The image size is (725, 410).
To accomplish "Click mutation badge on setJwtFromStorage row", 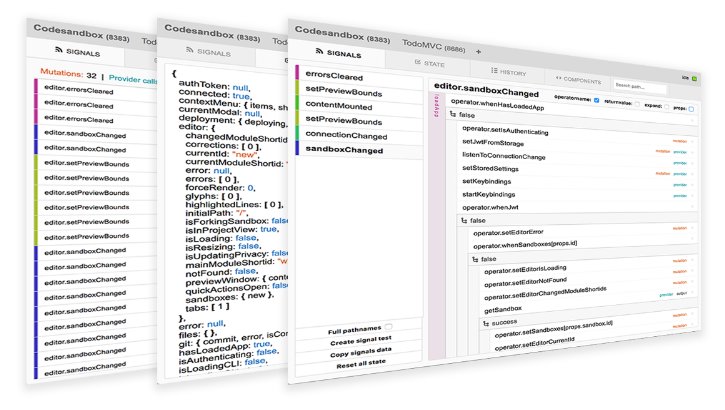I will coord(662,151).
